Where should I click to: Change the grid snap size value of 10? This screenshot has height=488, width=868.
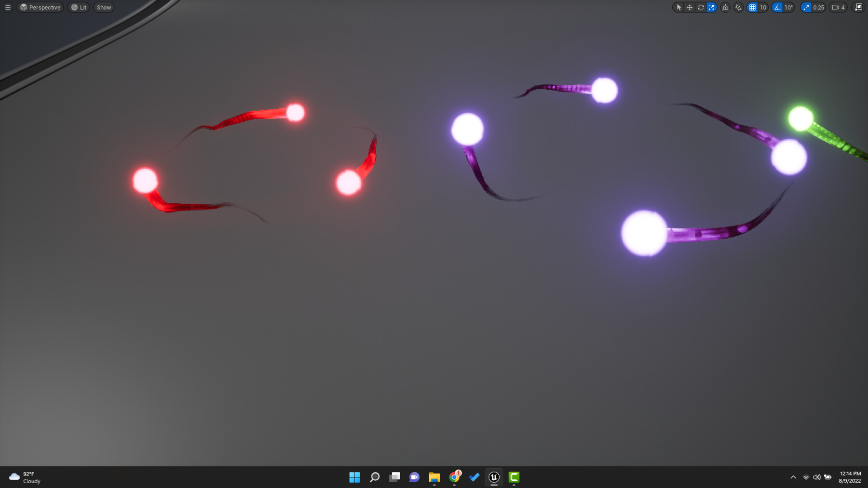[x=763, y=7]
